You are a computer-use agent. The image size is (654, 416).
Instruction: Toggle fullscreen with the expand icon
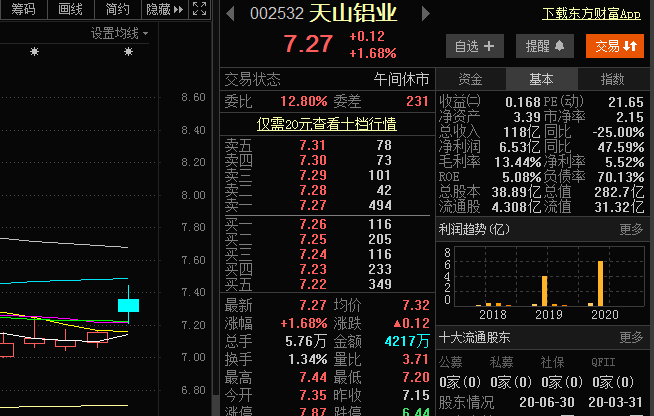coord(199,9)
